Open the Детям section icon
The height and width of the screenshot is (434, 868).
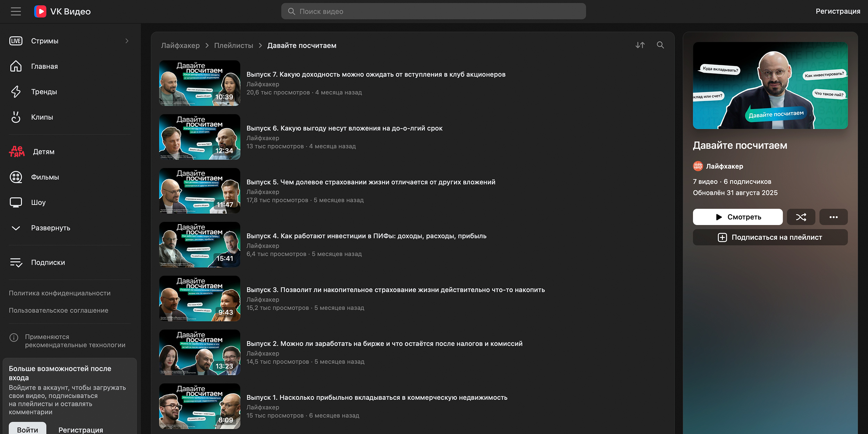pyautogui.click(x=17, y=152)
